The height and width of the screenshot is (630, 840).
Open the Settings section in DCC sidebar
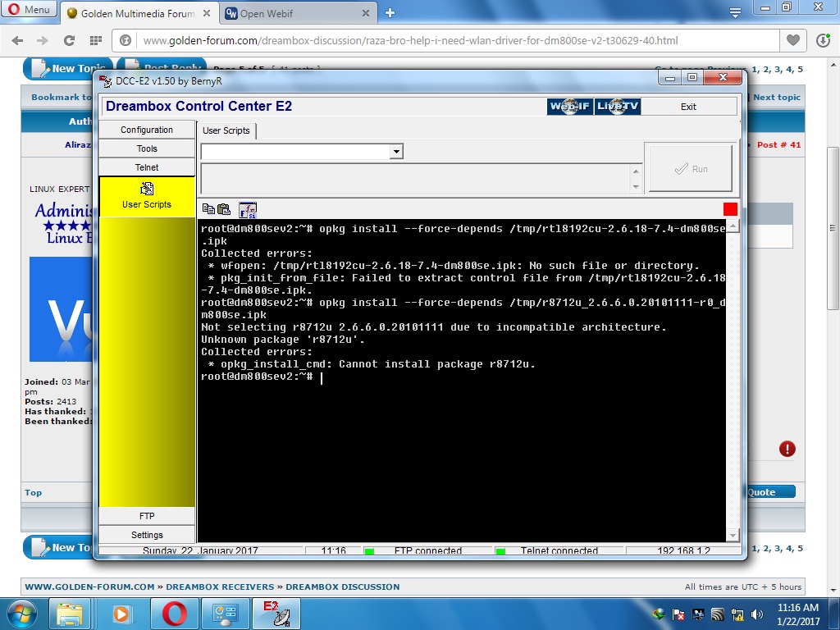146,535
